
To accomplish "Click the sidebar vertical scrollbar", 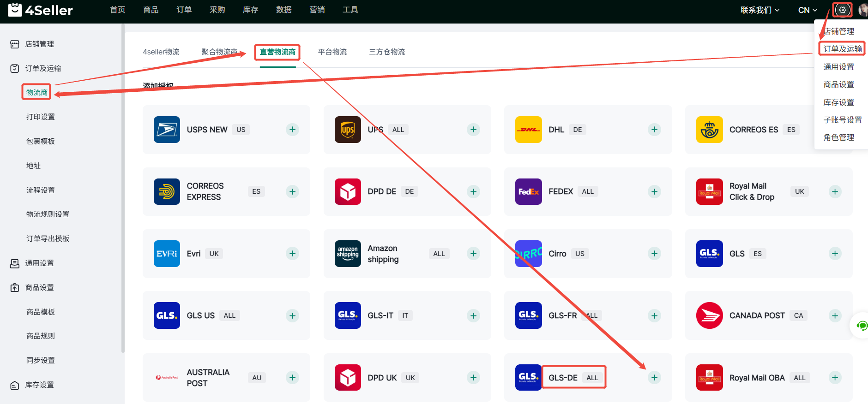I will pyautogui.click(x=123, y=188).
